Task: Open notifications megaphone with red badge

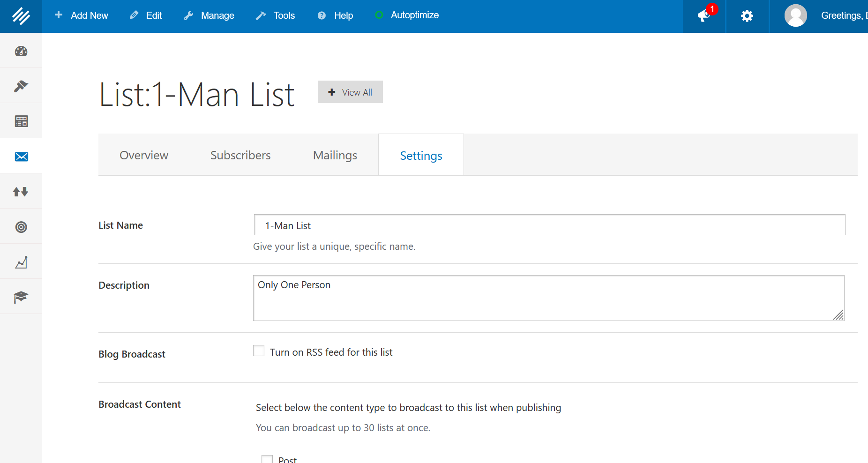Action: [x=704, y=16]
